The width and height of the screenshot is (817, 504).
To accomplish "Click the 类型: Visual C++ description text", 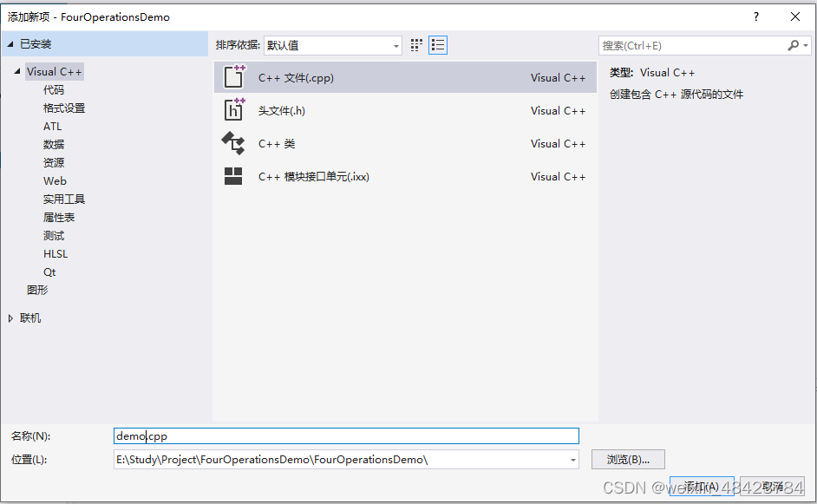I will pos(652,73).
